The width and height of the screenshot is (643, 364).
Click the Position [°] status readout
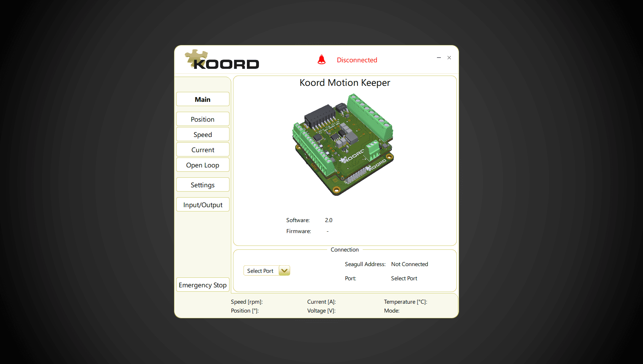click(245, 311)
